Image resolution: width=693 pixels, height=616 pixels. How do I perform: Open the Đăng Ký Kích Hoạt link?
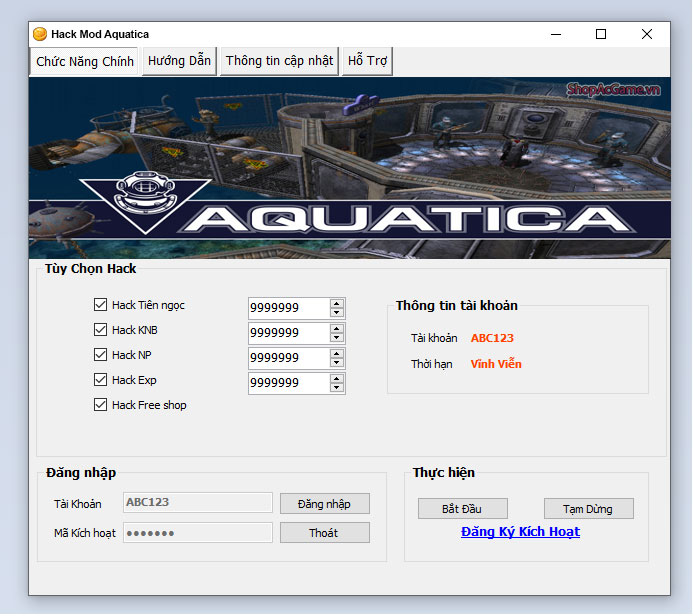coord(520,532)
